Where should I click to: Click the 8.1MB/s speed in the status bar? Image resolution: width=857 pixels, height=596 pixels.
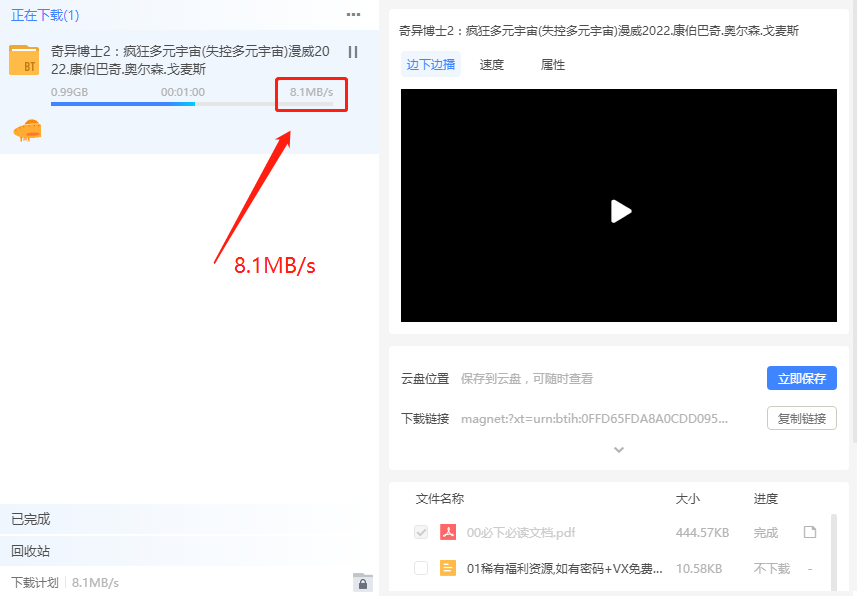95,583
